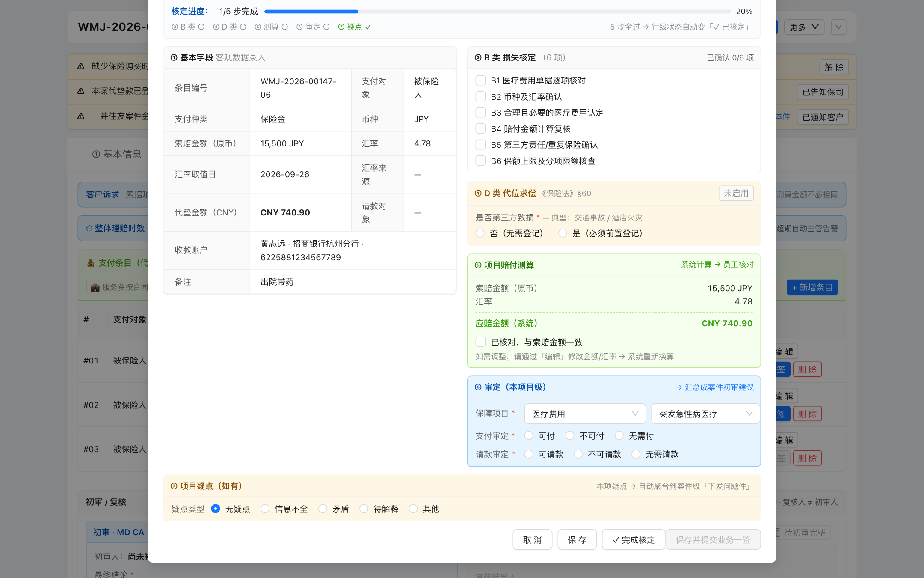Viewport: 924px width, 578px height.
Task: Expand the chevron button beside 更多
Action: [838, 27]
